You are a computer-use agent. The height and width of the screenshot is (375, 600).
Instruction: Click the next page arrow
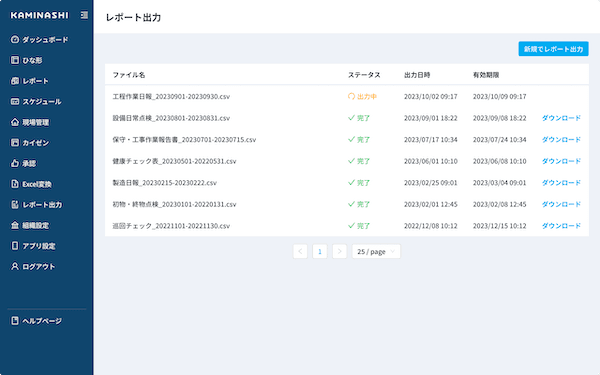[339, 251]
